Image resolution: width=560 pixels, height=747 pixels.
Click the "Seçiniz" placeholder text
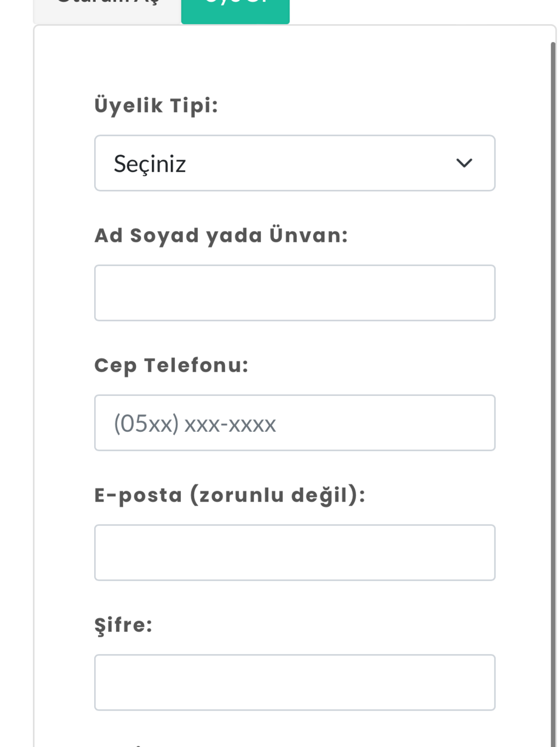[150, 164]
